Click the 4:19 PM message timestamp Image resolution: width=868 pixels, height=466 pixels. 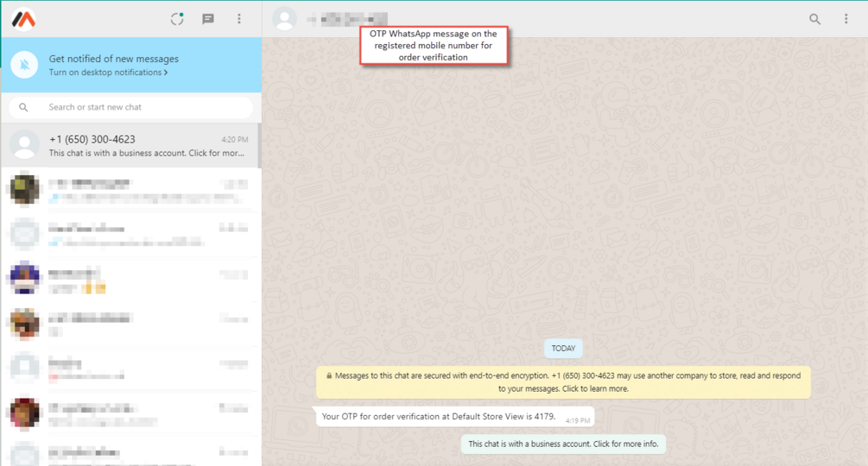click(578, 420)
